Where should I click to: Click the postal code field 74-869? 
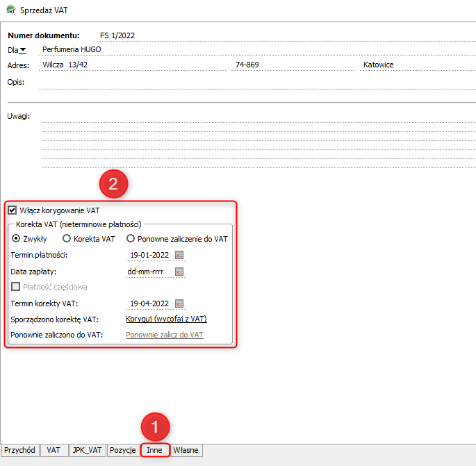(x=293, y=65)
